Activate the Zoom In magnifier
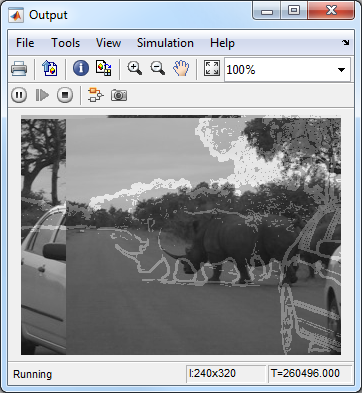 point(135,68)
